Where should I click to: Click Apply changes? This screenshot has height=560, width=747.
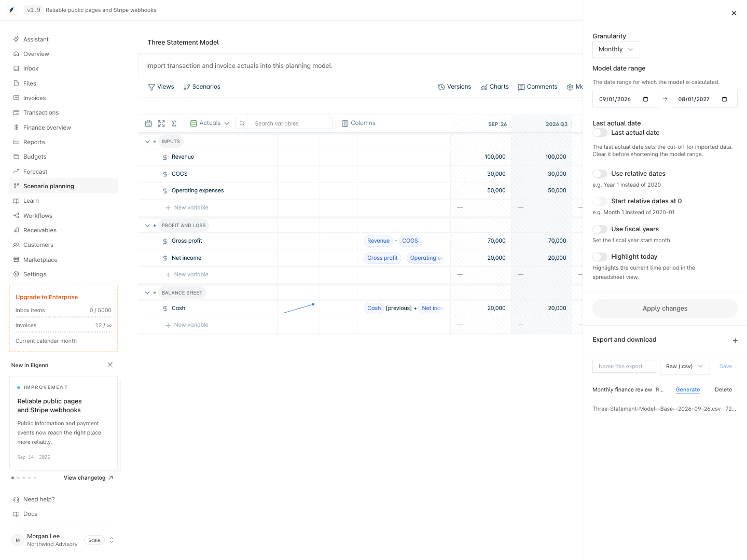click(665, 309)
